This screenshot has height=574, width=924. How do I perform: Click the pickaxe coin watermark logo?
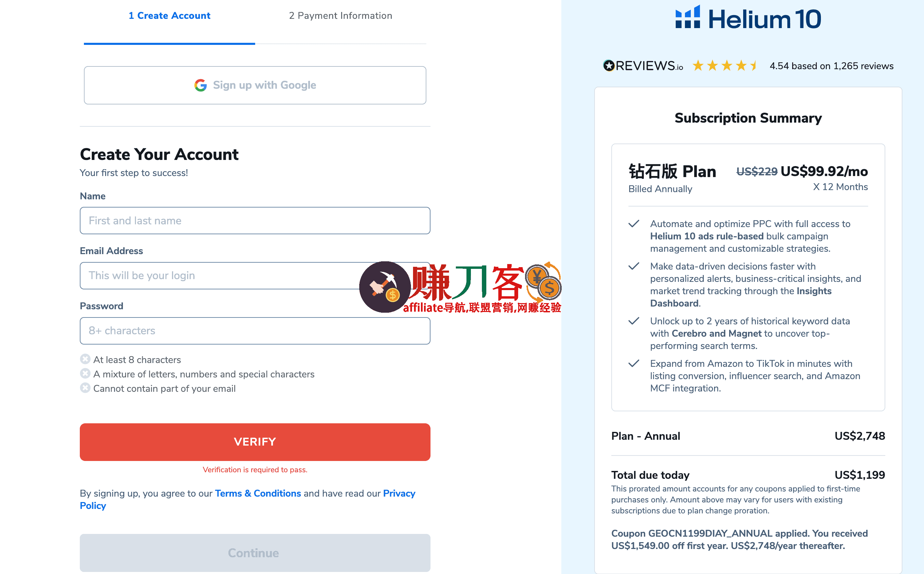tap(385, 287)
